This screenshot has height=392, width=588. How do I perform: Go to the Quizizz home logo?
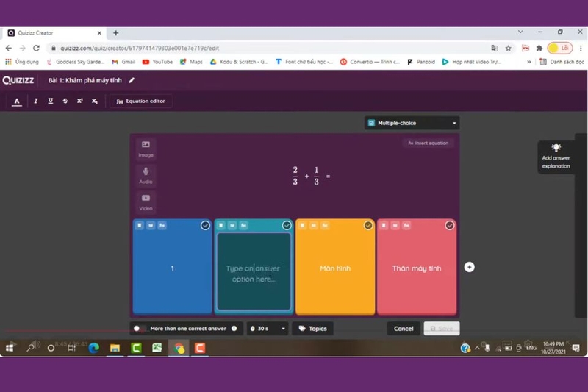pyautogui.click(x=18, y=80)
